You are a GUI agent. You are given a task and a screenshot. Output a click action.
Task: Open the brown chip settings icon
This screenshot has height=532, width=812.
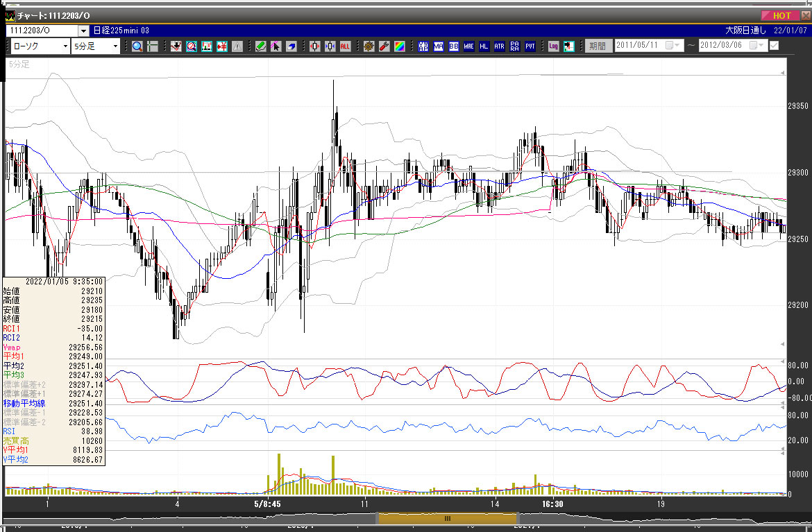click(369, 46)
